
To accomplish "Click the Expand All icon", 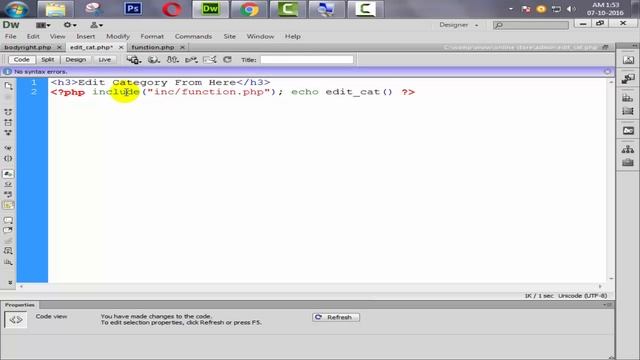I will click(8, 133).
